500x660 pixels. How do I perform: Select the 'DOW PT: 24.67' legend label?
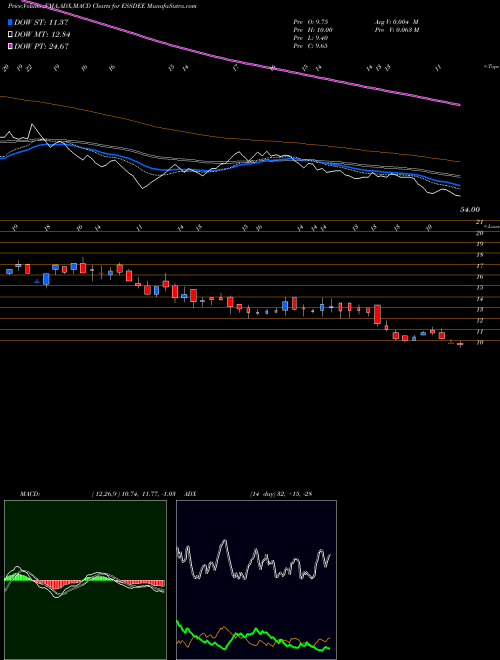41,46
